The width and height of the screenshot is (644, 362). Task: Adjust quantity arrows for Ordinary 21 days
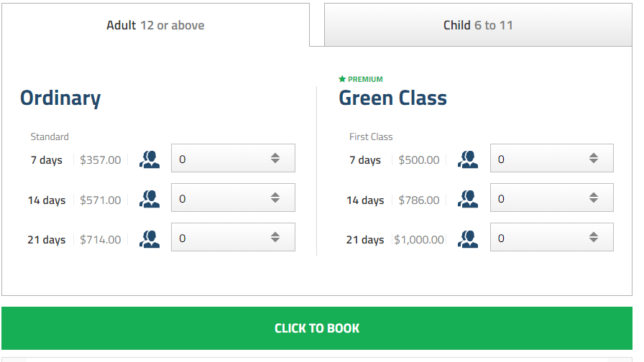(x=275, y=238)
